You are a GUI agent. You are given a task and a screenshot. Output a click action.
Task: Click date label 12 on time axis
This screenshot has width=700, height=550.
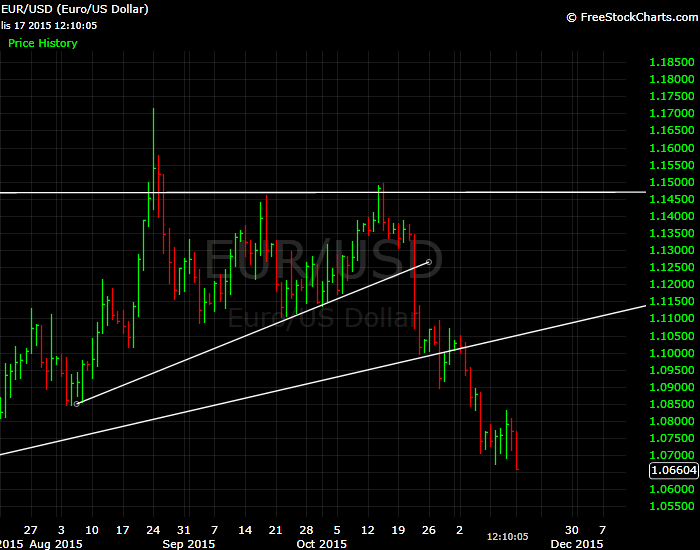click(x=367, y=530)
